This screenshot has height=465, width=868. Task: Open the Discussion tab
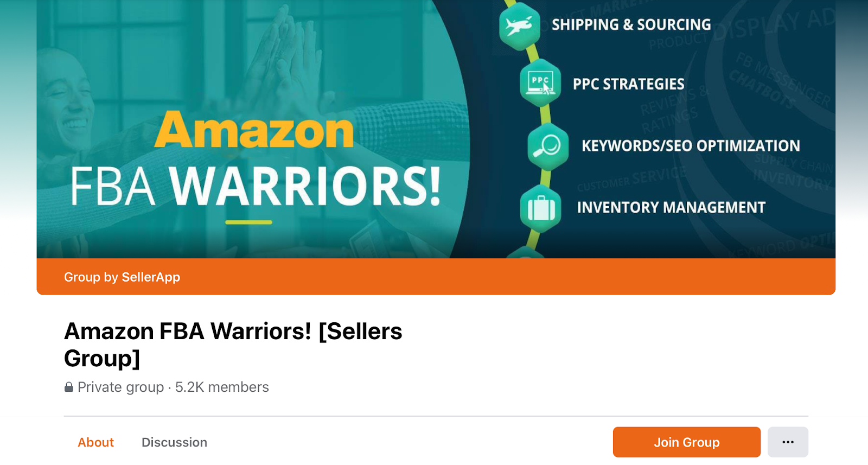[x=174, y=442]
